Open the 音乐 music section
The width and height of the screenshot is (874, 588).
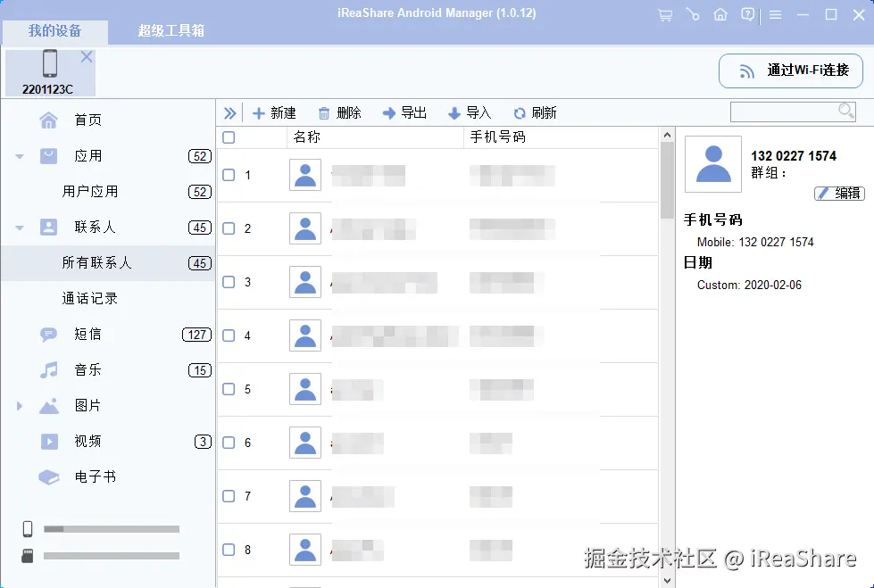coord(87,369)
